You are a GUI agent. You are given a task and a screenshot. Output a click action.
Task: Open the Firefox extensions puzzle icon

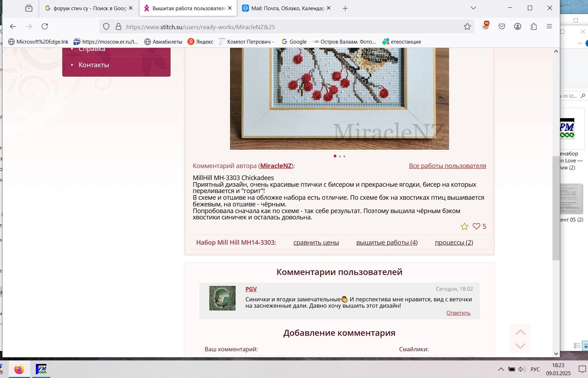click(x=533, y=26)
